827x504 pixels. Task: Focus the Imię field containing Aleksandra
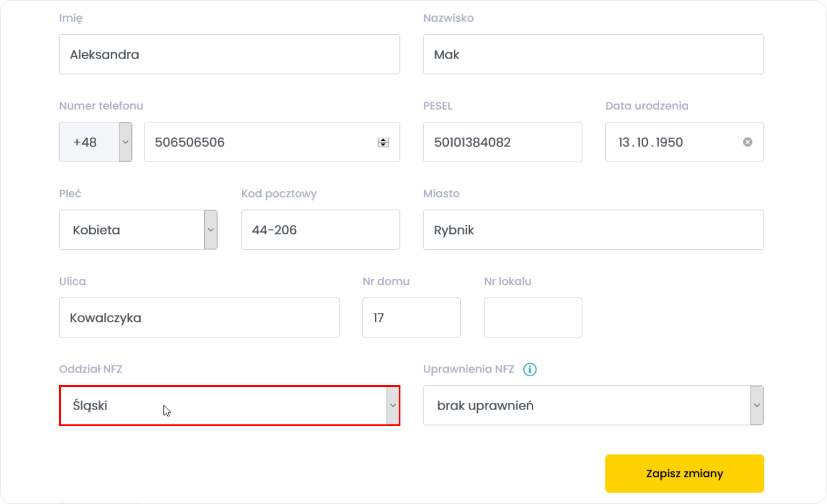click(x=229, y=54)
